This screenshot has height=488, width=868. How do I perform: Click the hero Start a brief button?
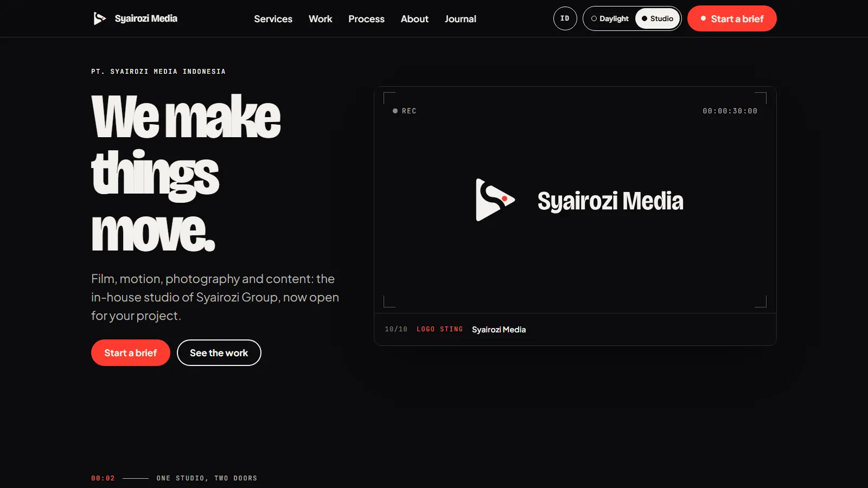click(130, 353)
